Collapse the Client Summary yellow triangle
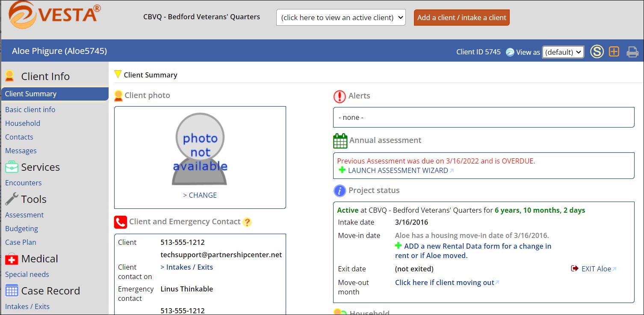The width and height of the screenshot is (644, 315). coord(118,74)
